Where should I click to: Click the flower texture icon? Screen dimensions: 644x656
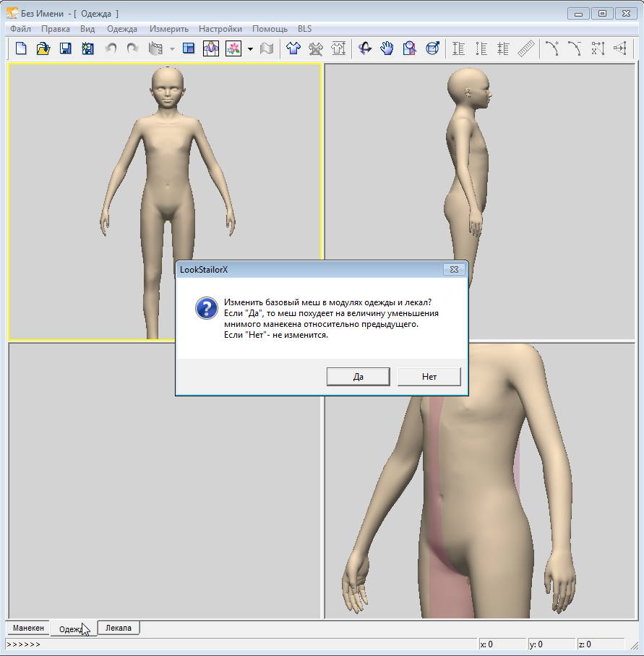(233, 48)
